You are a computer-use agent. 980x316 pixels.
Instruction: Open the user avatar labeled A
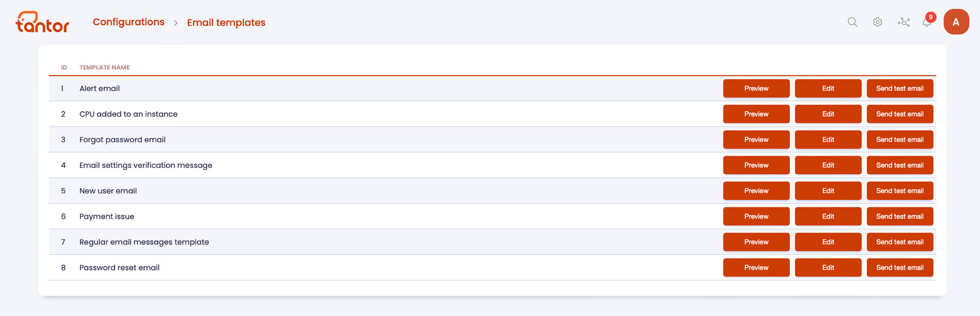point(956,22)
